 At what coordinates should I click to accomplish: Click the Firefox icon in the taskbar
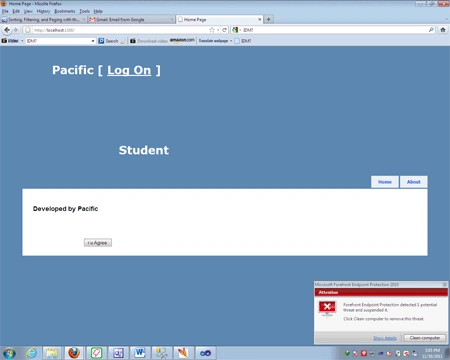[x=74, y=353]
